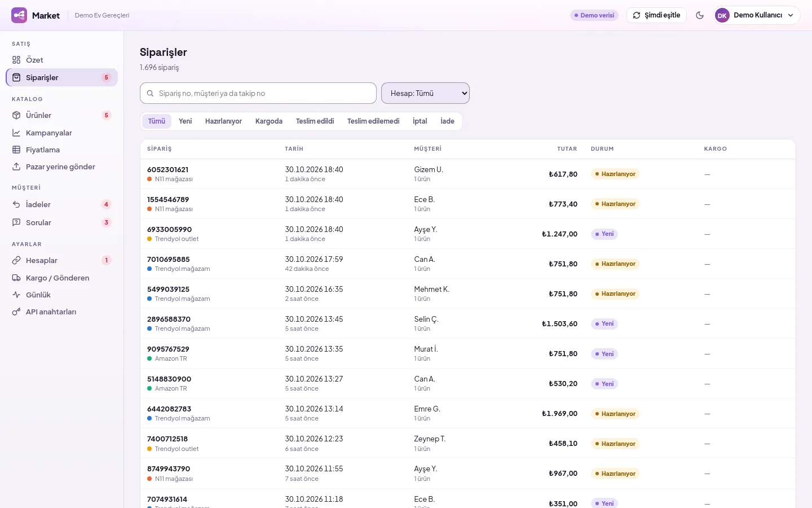Open order 9095767529
The image size is (812, 508).
pos(168,349)
